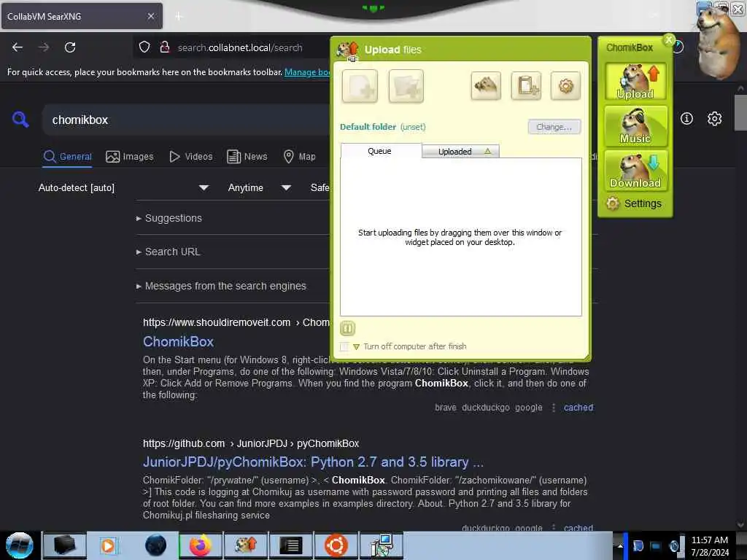Click the Manage bookmarks link
747x560 pixels.
point(307,72)
